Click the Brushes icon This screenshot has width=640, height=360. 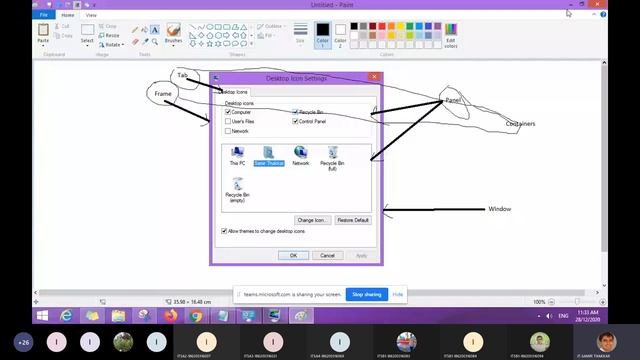point(173,30)
